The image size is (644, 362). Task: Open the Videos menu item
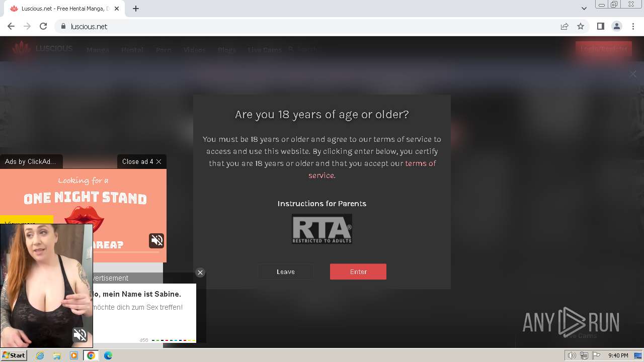tap(194, 50)
